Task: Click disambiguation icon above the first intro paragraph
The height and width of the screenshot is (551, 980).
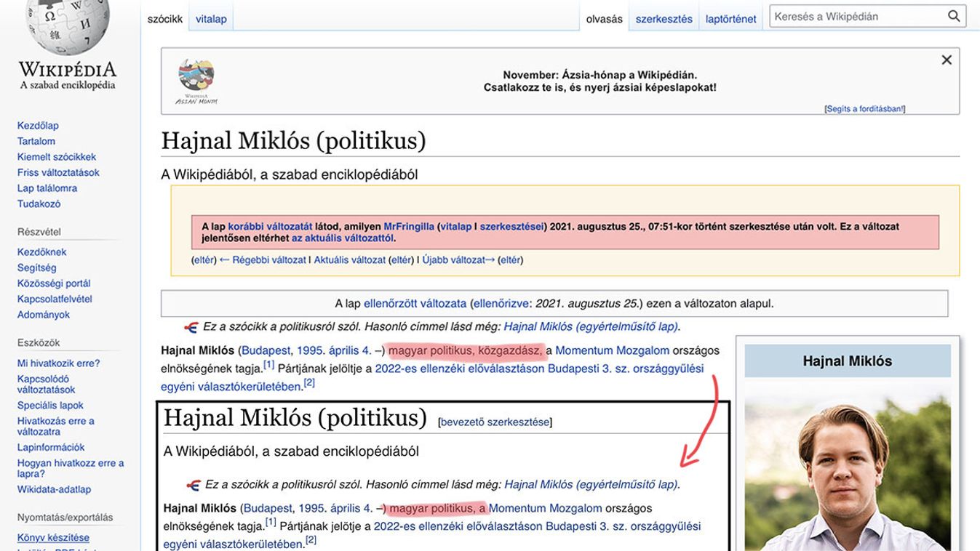Action: coord(191,327)
